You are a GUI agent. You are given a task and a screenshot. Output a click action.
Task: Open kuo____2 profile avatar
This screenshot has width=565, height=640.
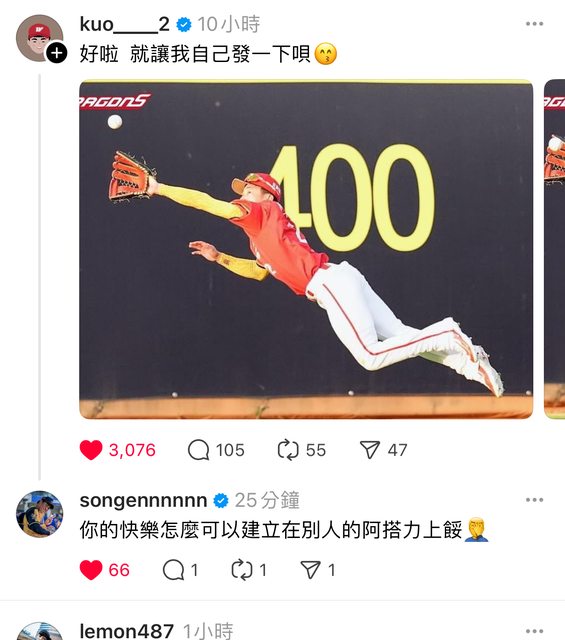(39, 38)
